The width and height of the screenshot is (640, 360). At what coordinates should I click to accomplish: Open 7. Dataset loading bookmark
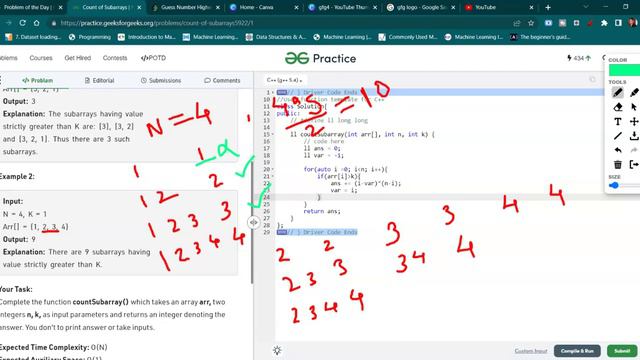[x=33, y=37]
